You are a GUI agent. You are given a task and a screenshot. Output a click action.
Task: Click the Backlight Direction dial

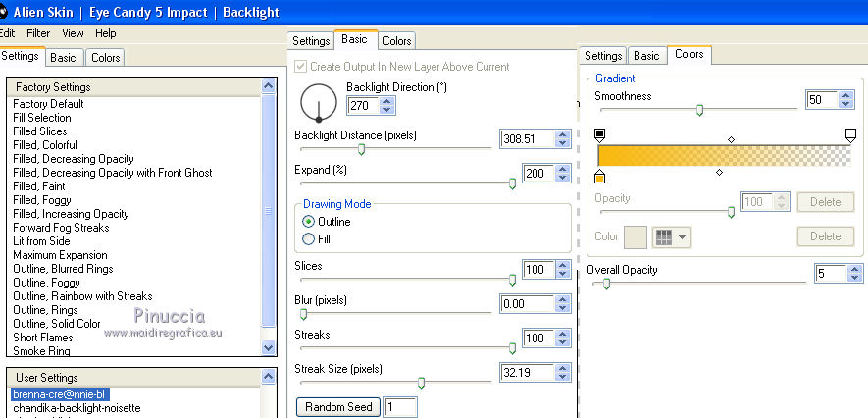[x=319, y=103]
